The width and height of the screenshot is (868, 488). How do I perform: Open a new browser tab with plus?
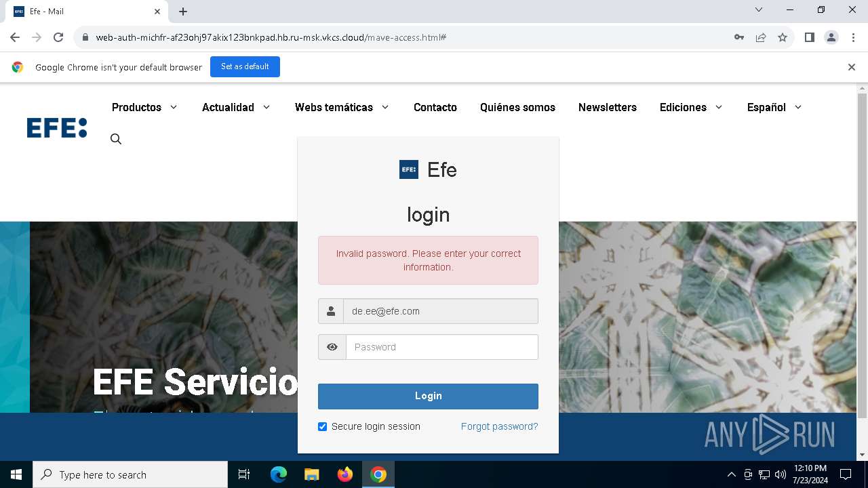(183, 12)
